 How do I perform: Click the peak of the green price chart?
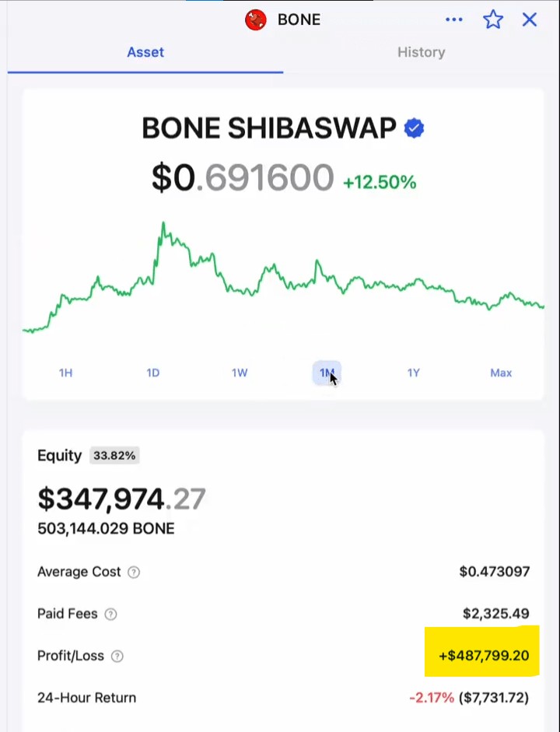pyautogui.click(x=163, y=223)
